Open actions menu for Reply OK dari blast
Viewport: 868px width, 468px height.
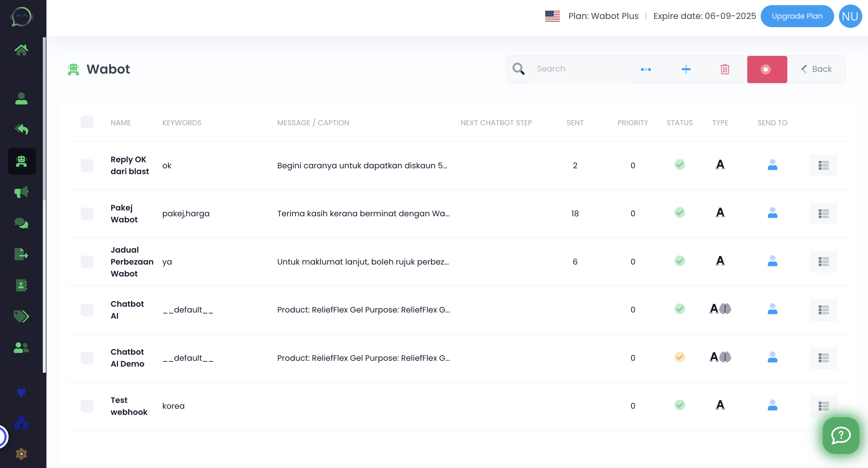pos(823,165)
